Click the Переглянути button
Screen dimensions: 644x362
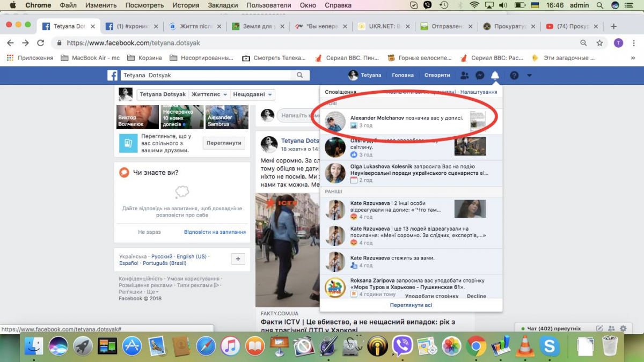pos(224,143)
